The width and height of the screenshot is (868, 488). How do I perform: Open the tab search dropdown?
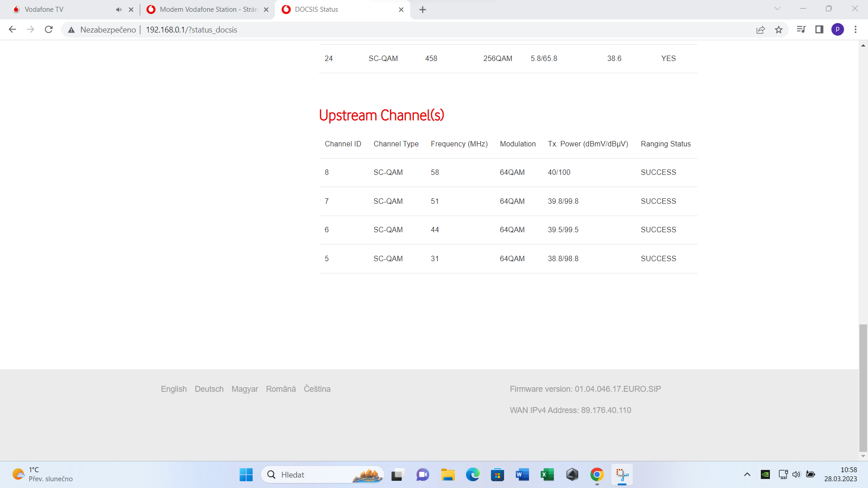(x=778, y=9)
